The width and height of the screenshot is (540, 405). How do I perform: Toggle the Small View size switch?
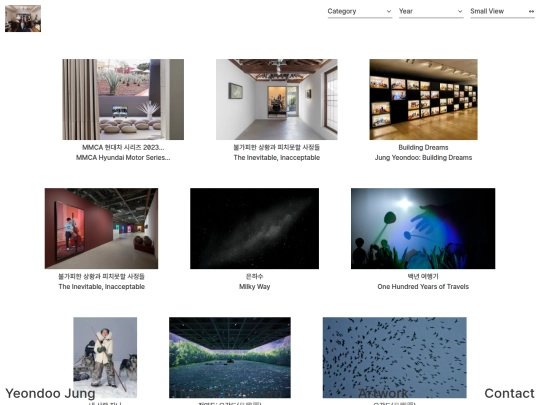[502, 11]
